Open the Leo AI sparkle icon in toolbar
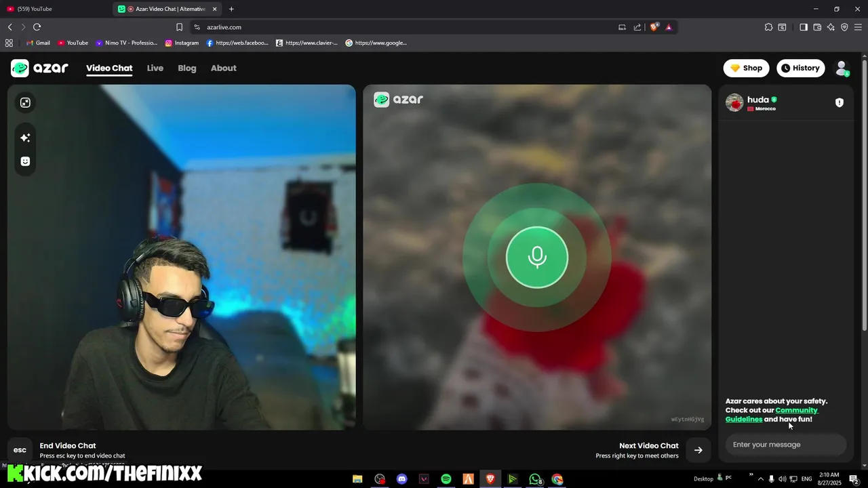 pos(831,27)
